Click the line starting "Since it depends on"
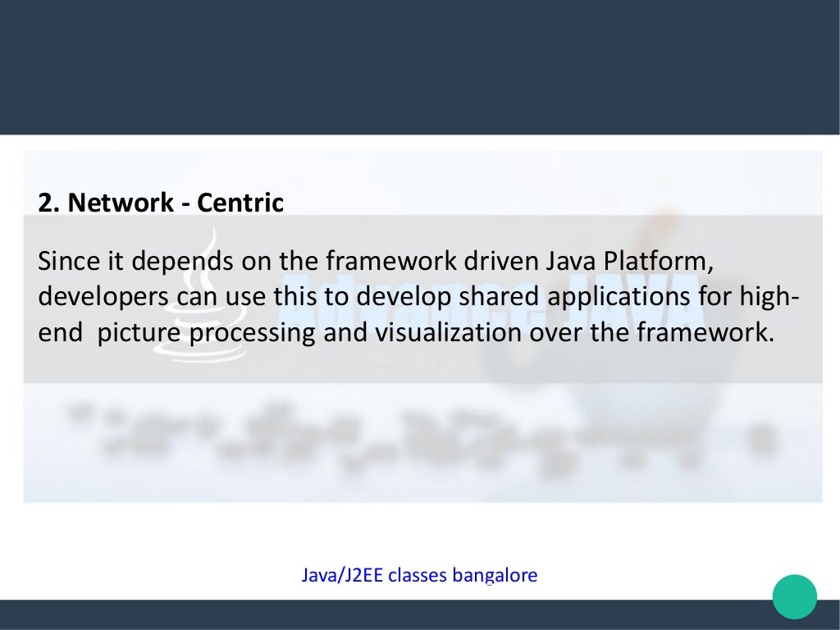This screenshot has width=840, height=630. click(x=376, y=262)
